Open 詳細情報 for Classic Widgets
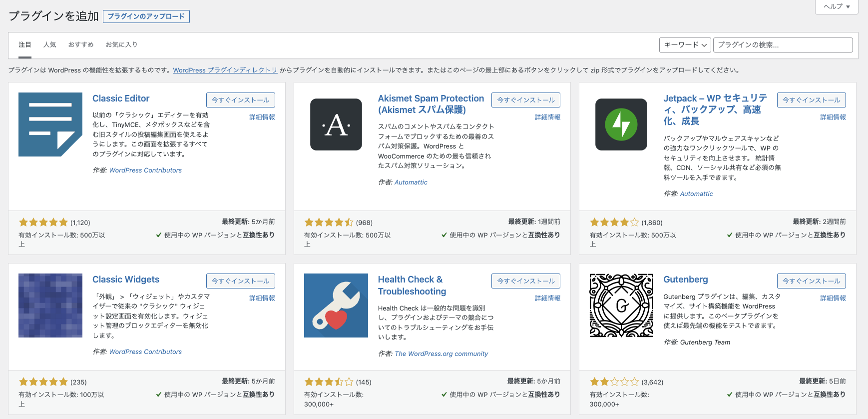Image resolution: width=868 pixels, height=419 pixels. tap(262, 298)
